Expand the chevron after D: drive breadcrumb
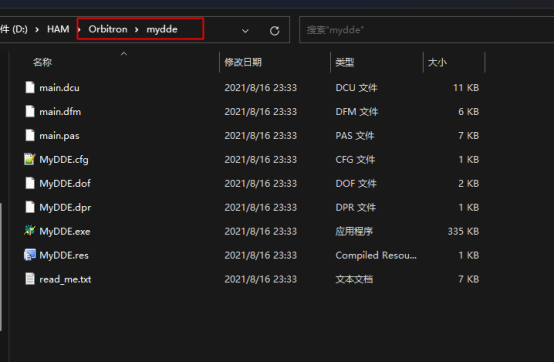 tap(37, 30)
